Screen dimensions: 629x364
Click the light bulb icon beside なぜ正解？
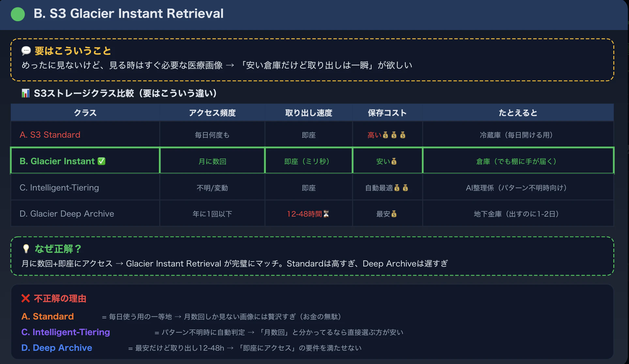pyautogui.click(x=26, y=249)
